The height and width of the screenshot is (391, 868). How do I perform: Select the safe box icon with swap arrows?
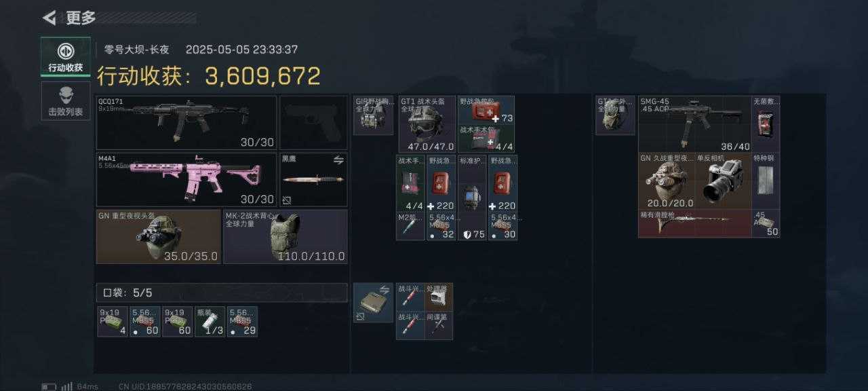(x=373, y=303)
